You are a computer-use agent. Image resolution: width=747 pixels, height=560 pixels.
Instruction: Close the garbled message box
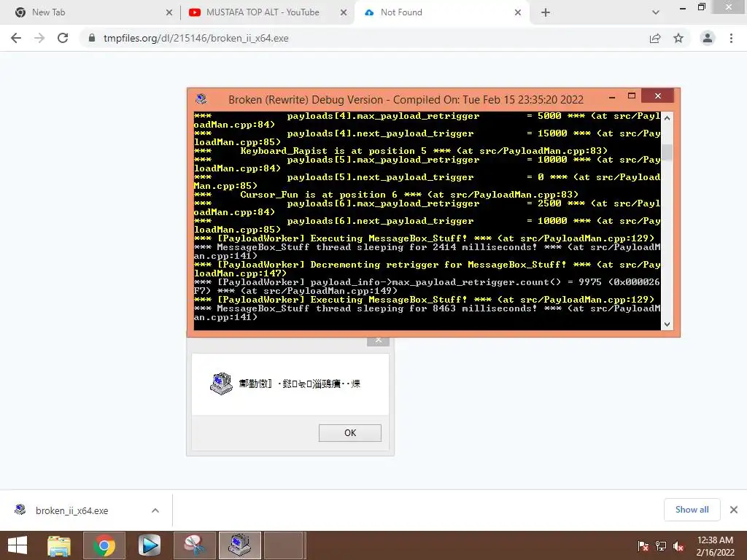pyautogui.click(x=379, y=341)
